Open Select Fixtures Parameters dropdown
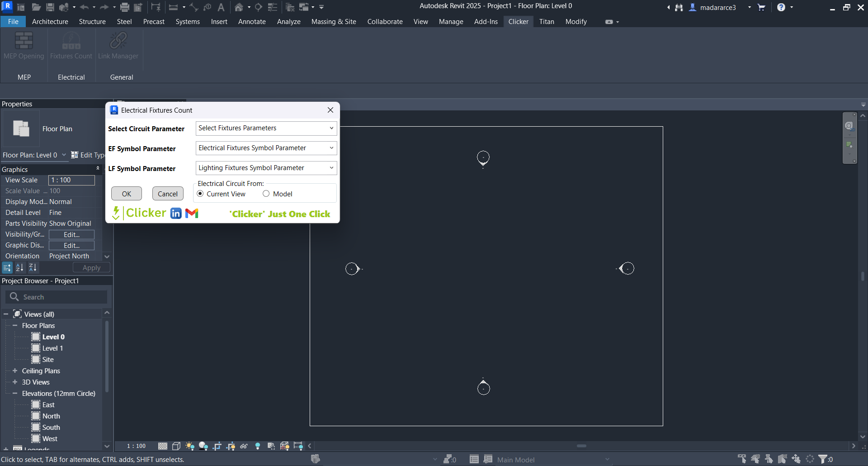 266,128
